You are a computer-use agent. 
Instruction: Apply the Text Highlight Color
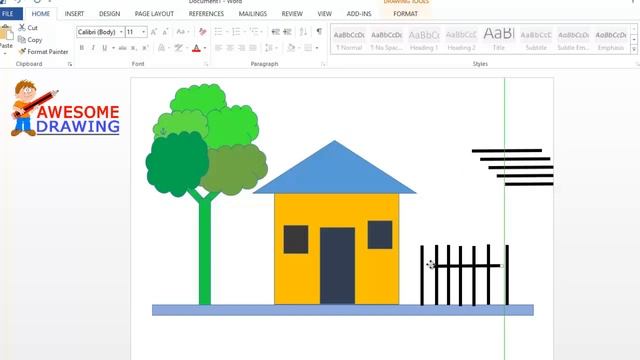[178, 48]
